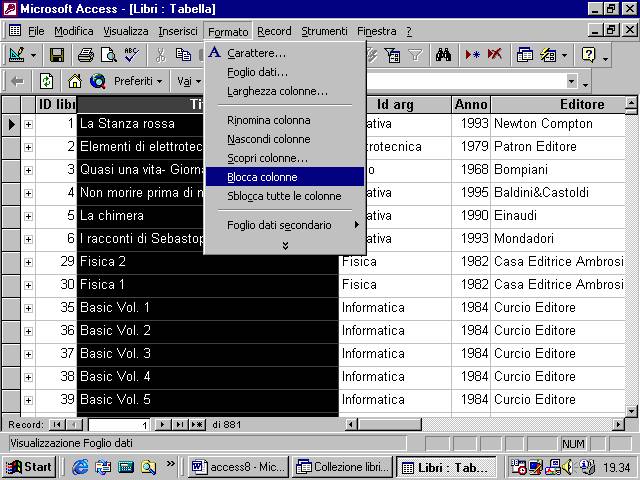Open the File menu
The image size is (640, 480).
[36, 31]
